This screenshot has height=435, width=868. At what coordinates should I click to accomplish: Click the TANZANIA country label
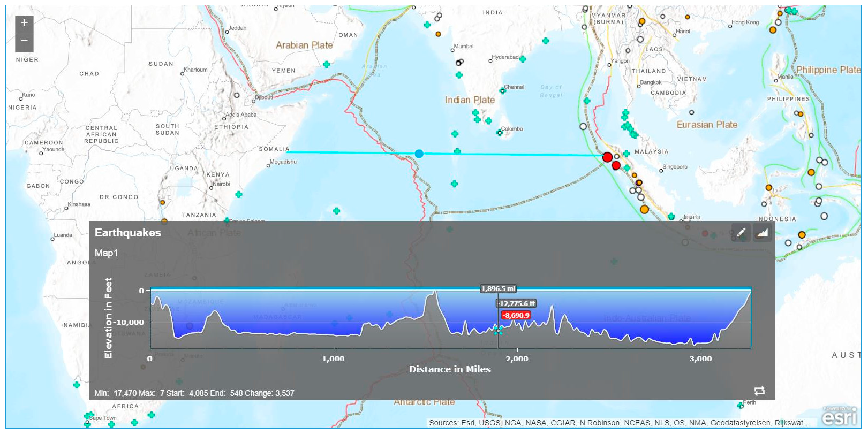click(x=199, y=215)
